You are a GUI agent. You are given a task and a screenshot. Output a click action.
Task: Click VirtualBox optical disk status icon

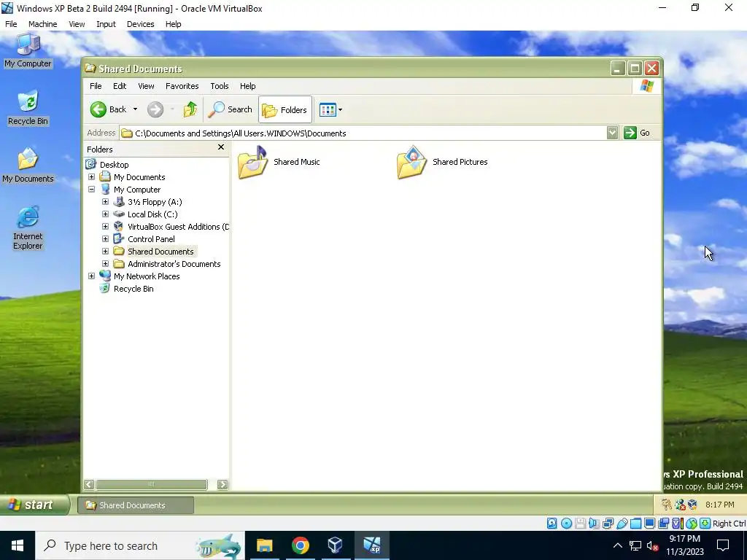coord(566,524)
